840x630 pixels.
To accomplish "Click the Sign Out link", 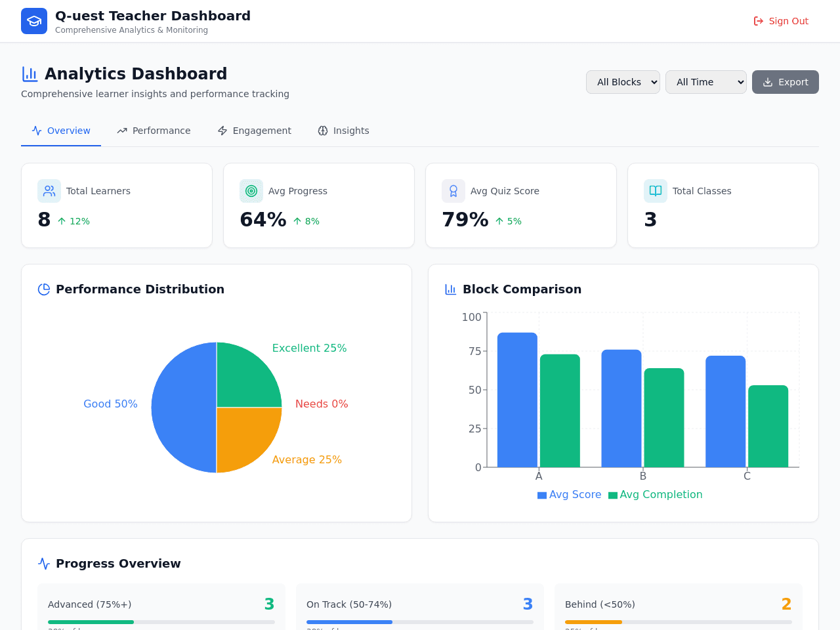I will (781, 21).
